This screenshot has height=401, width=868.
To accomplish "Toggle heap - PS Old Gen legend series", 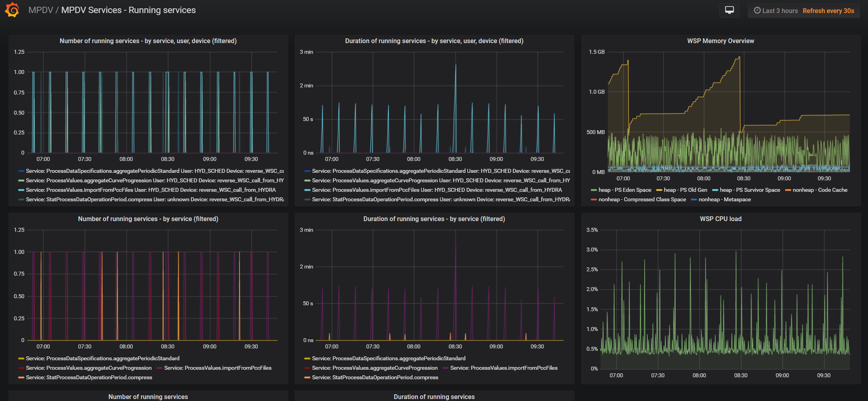I will (685, 190).
